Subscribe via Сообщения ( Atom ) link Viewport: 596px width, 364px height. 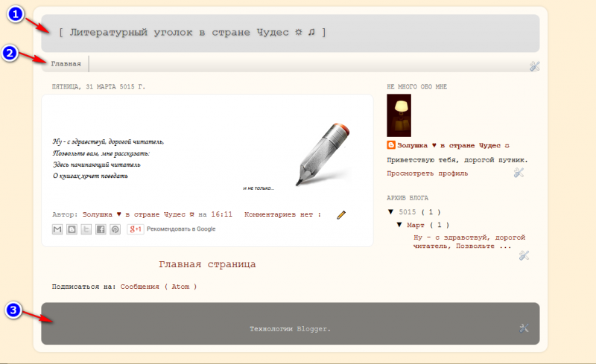[159, 286]
